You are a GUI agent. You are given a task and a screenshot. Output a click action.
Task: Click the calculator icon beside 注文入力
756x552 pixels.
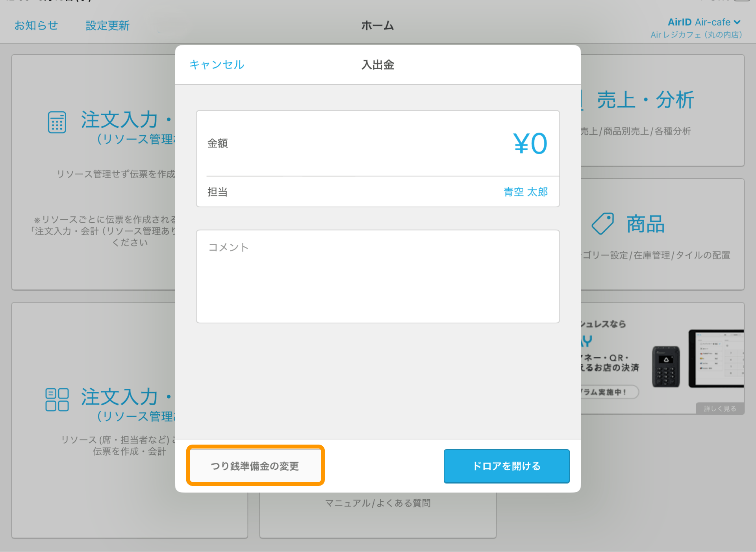57,122
